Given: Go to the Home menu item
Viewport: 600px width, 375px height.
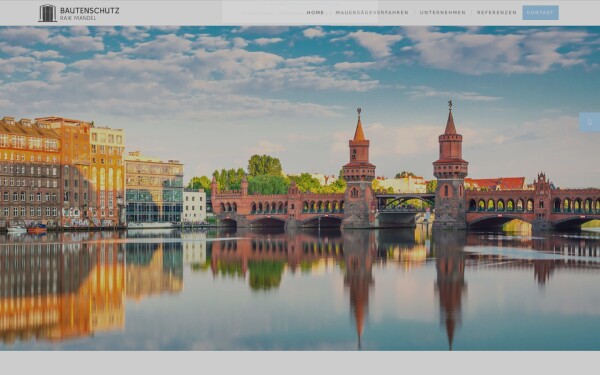Looking at the screenshot, I should coord(315,13).
